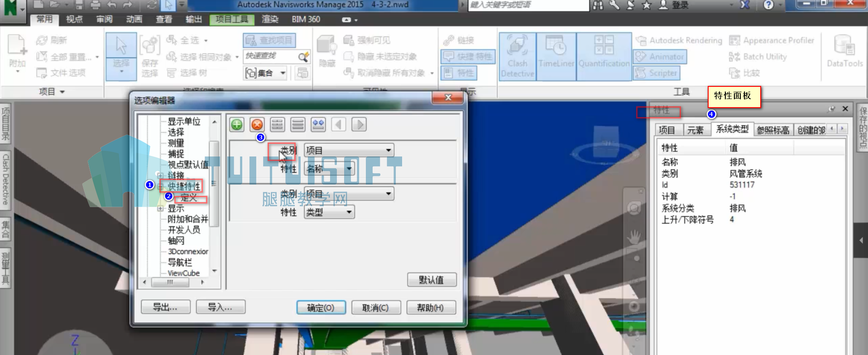Click the 确定(O) button

click(321, 308)
